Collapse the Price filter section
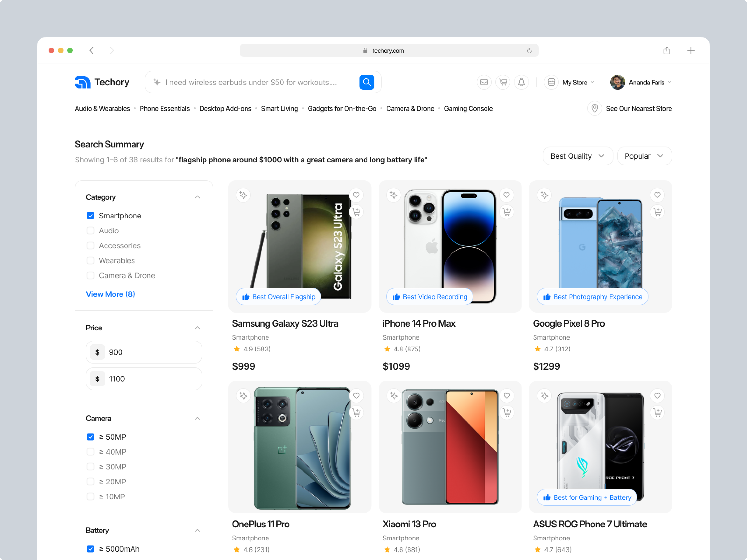Image resolution: width=747 pixels, height=560 pixels. 197,327
